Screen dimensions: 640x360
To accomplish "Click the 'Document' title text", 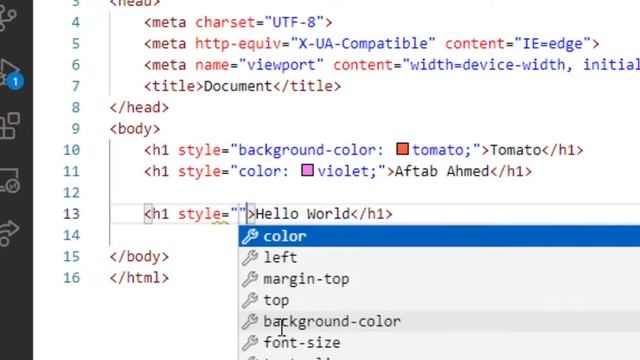I will pos(238,86).
